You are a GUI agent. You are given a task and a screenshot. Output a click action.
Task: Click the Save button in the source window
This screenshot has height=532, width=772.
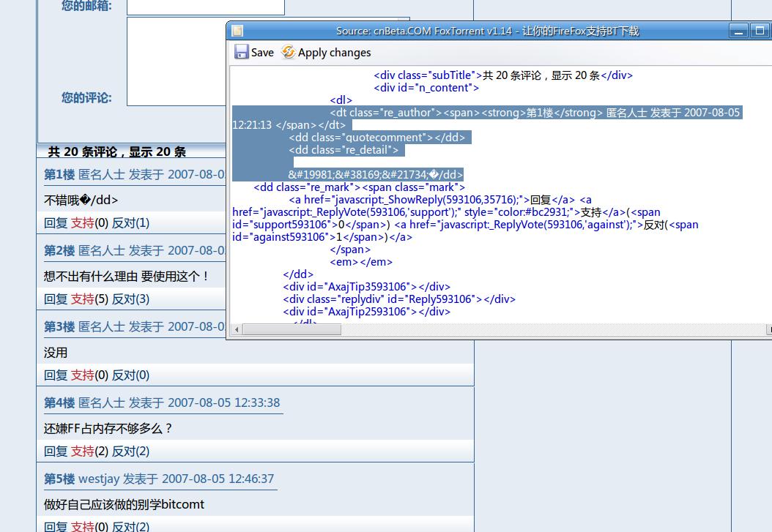[x=253, y=52]
